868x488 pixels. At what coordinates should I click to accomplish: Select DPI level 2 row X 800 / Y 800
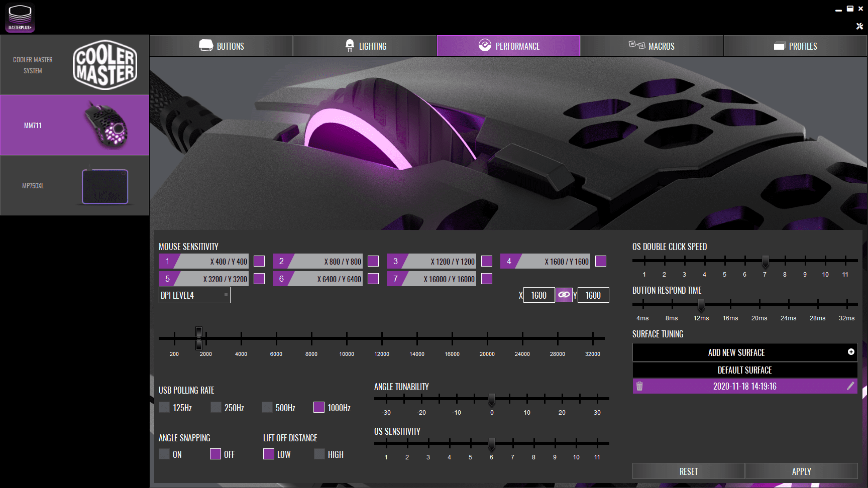(x=317, y=261)
